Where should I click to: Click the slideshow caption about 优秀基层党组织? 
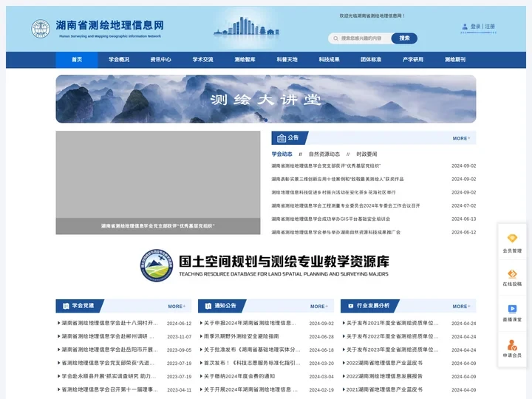pyautogui.click(x=158, y=226)
